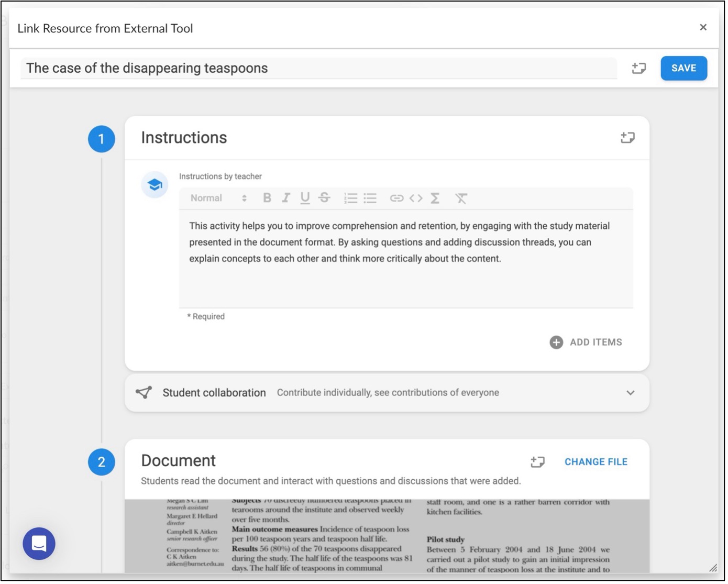Click into the instructions text area
The image size is (728, 584).
[406, 259]
